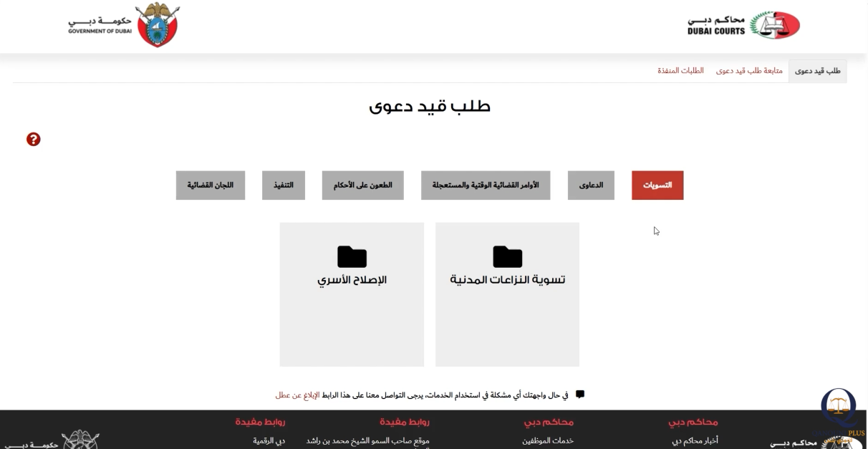Open the الإصلاح الأسري folder icon

point(352,256)
